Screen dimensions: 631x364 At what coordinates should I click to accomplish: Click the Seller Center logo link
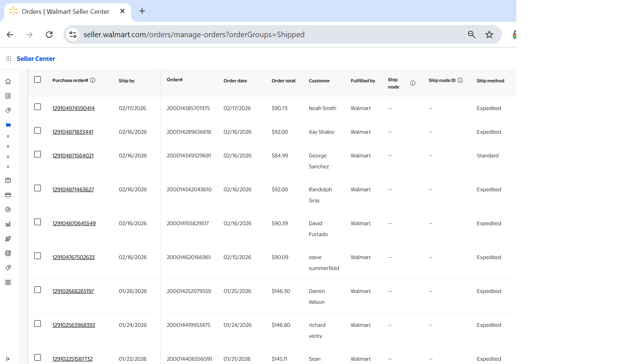click(x=36, y=59)
